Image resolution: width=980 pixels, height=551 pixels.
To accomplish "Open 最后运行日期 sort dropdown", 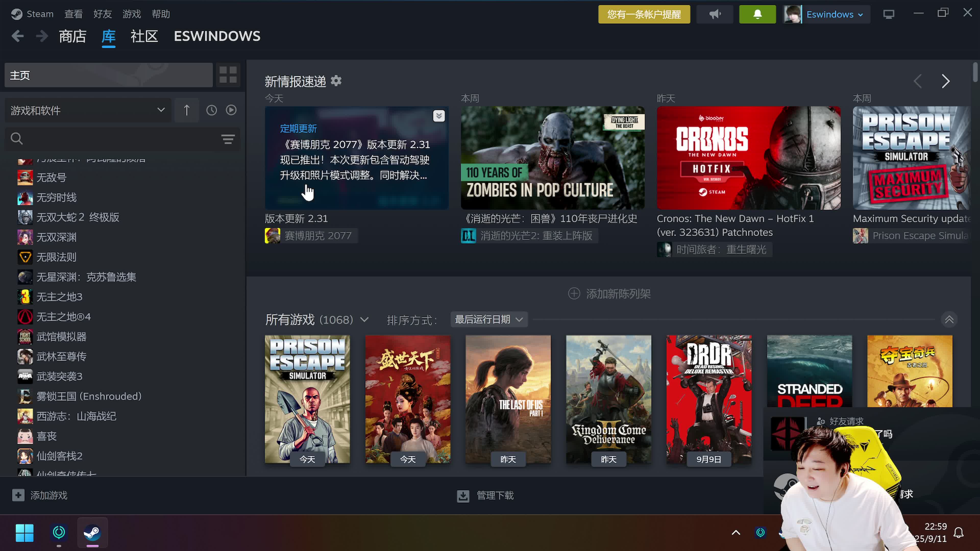I will pyautogui.click(x=489, y=319).
